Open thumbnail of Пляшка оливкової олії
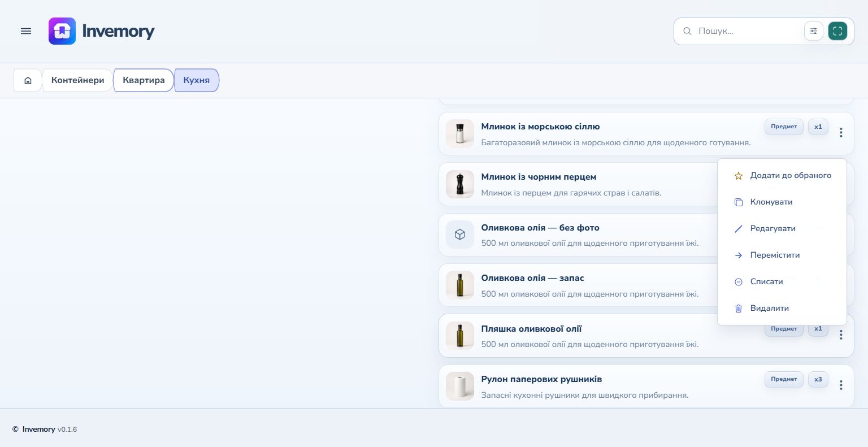 (460, 336)
